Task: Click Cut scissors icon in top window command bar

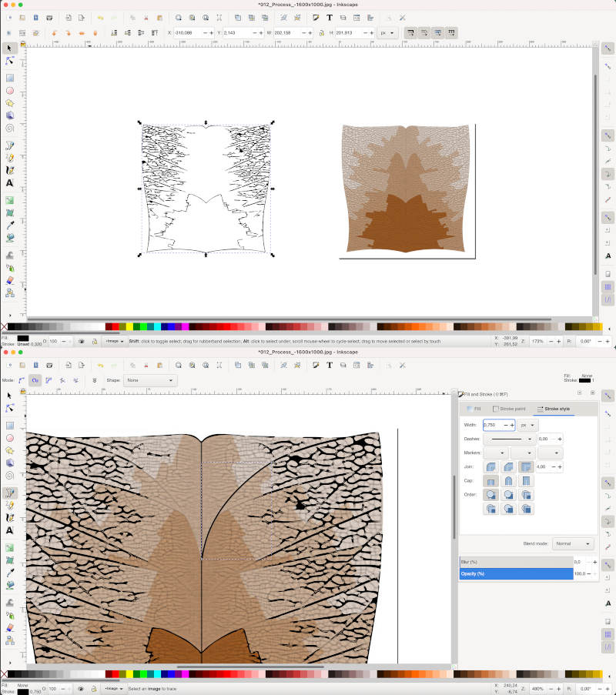Action: 146,18
